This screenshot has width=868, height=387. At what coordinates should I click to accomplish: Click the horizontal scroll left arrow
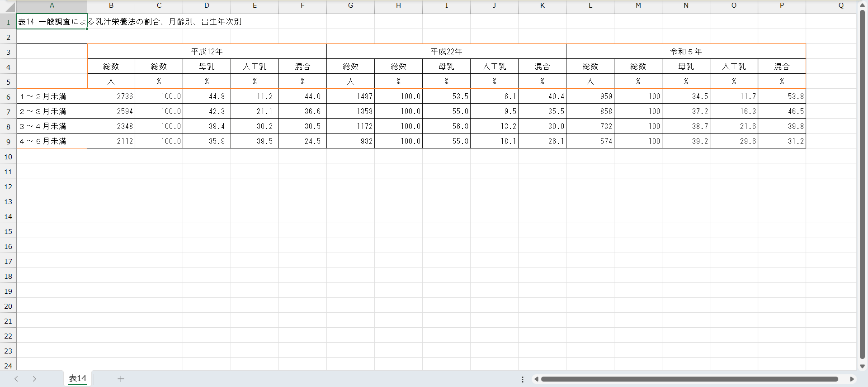[x=536, y=379]
